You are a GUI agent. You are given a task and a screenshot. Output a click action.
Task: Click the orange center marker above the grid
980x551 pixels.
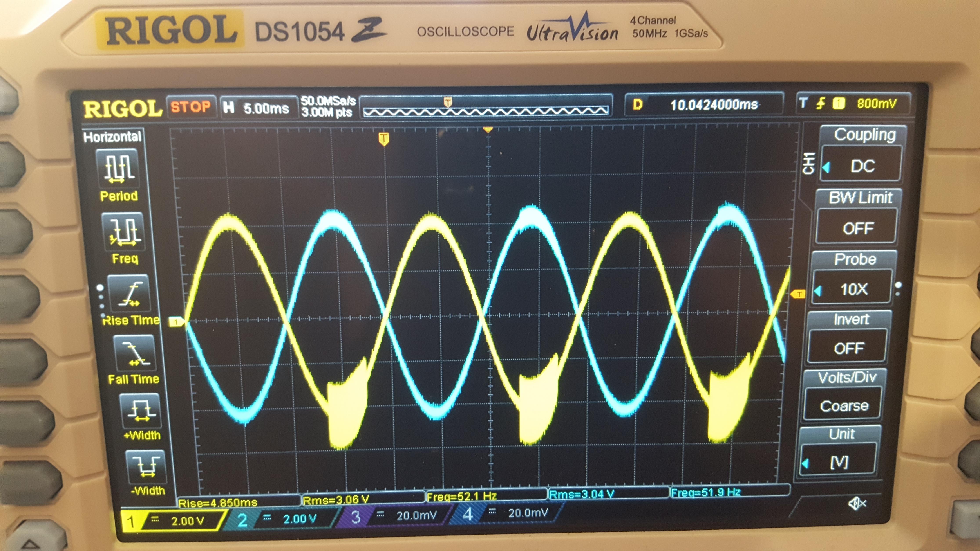coord(488,130)
